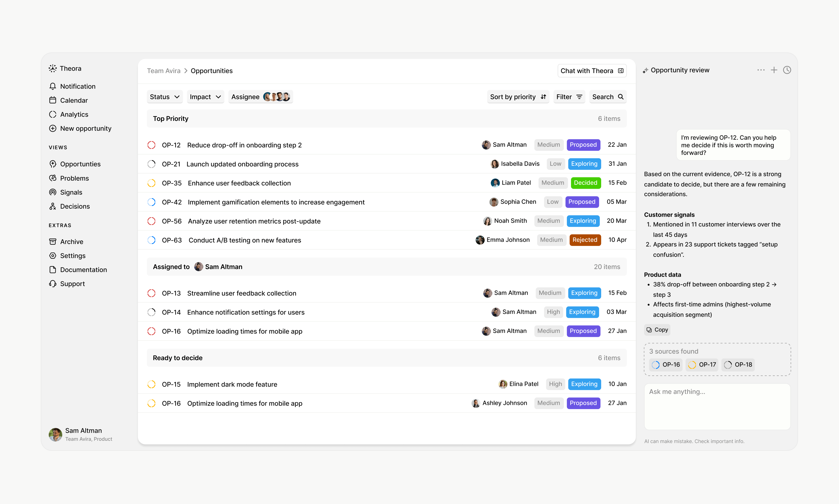Open the Signals view
Screen dimensions: 839x504
click(x=71, y=192)
